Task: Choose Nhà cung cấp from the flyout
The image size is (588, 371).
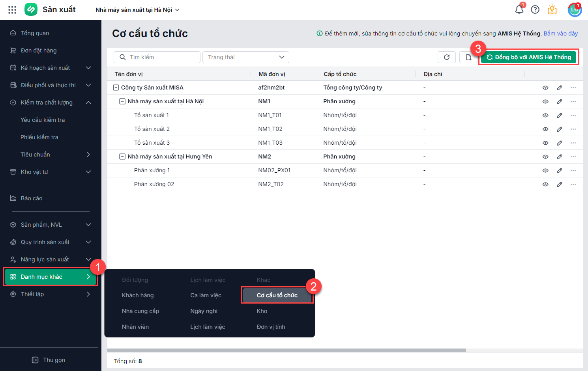Action: click(140, 311)
